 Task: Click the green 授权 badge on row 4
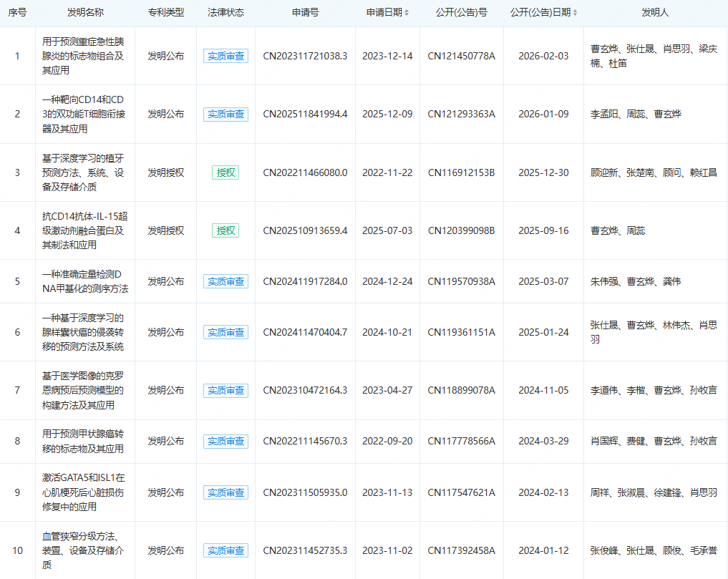[x=225, y=230]
